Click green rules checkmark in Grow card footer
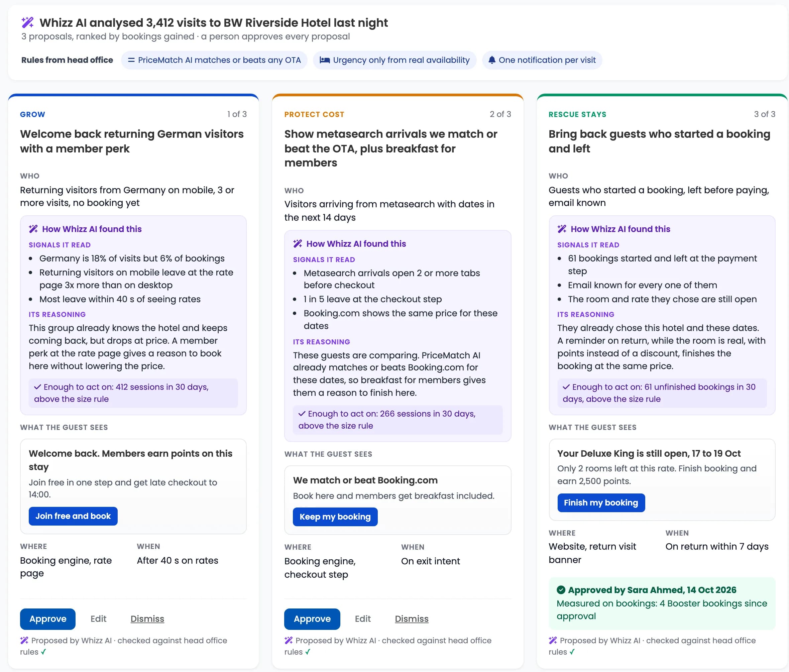This screenshot has width=789, height=672. pyautogui.click(x=43, y=652)
